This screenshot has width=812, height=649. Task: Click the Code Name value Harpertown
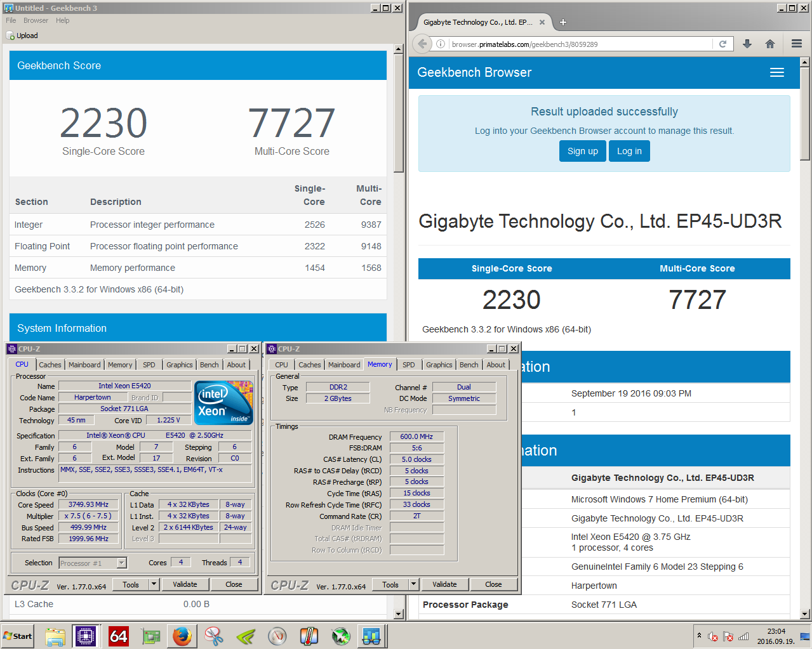(x=92, y=397)
